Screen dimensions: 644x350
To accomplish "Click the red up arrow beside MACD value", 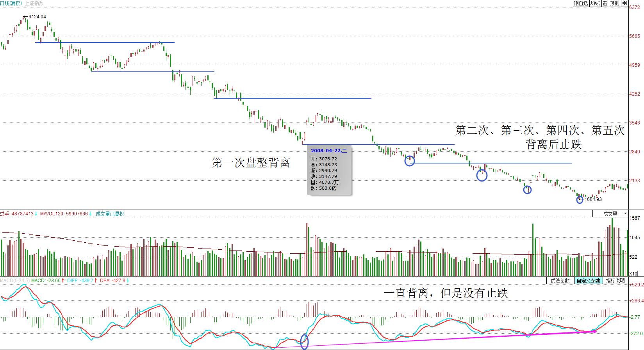I will click(63, 281).
